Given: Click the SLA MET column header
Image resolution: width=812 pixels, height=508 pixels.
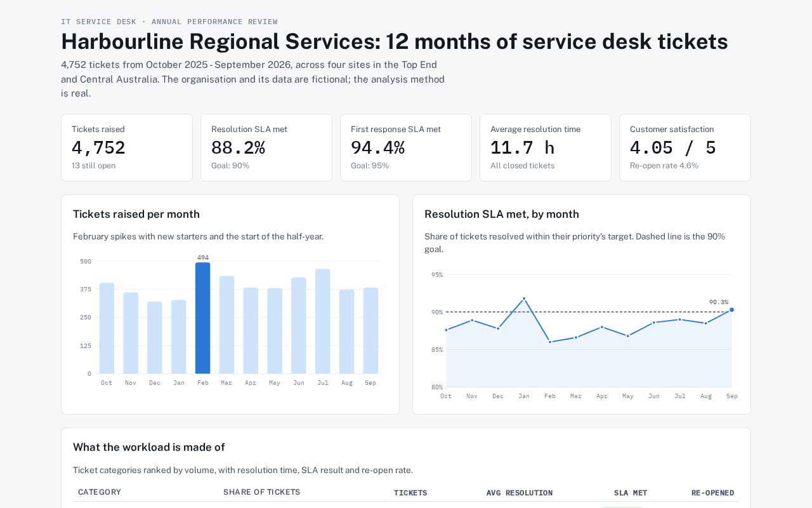Looking at the screenshot, I should tap(631, 493).
